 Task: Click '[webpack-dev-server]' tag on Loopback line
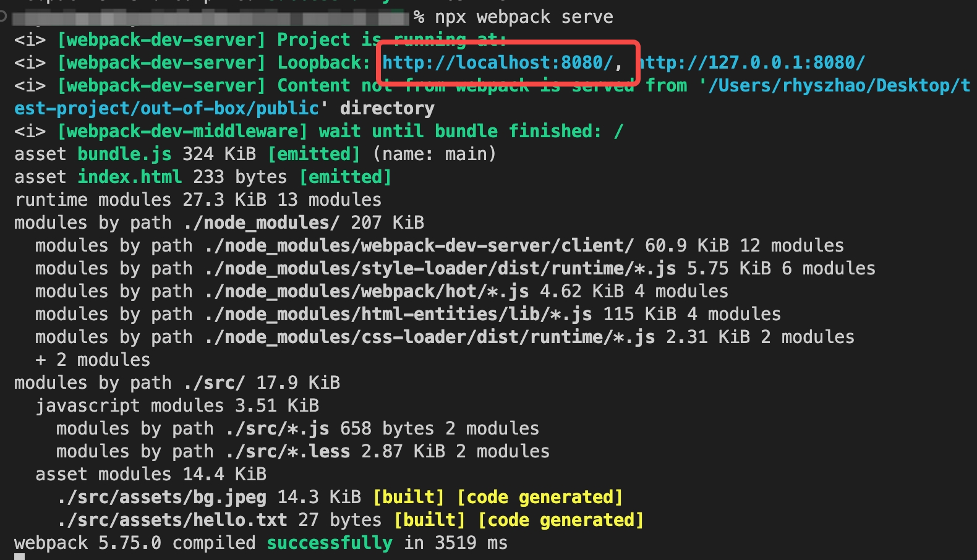click(161, 62)
